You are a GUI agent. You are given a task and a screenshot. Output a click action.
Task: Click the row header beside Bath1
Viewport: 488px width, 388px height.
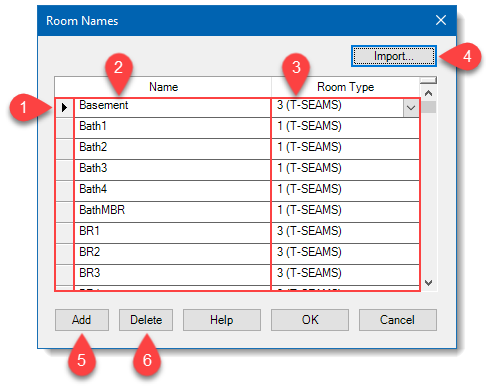pyautogui.click(x=64, y=128)
